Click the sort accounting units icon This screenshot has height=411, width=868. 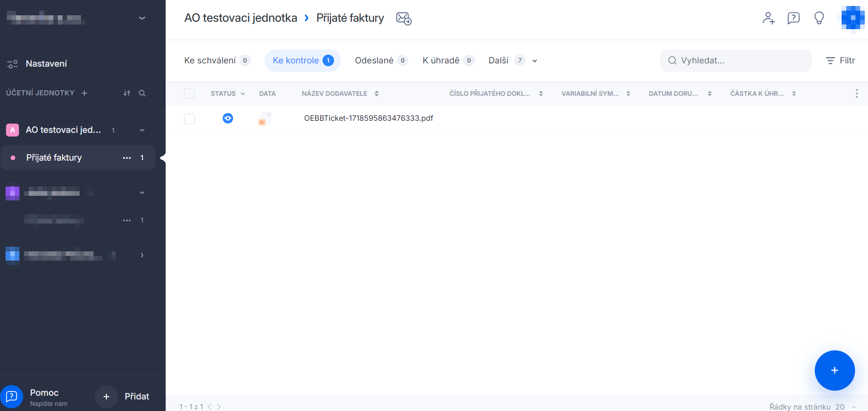click(x=127, y=93)
